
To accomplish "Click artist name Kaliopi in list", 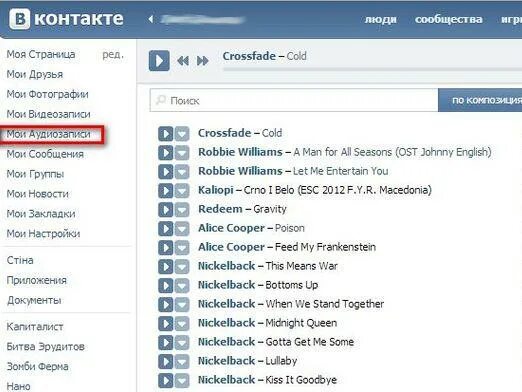I will 216,190.
